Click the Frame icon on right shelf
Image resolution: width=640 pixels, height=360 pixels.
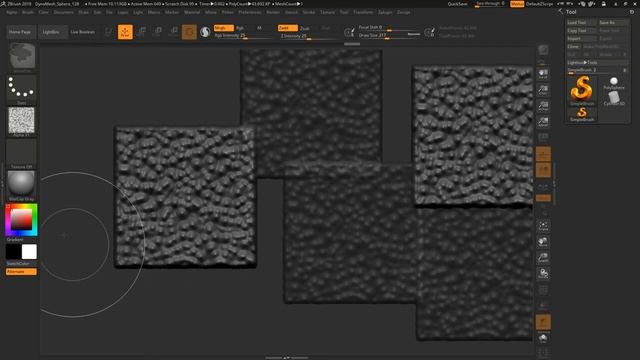[x=543, y=226]
